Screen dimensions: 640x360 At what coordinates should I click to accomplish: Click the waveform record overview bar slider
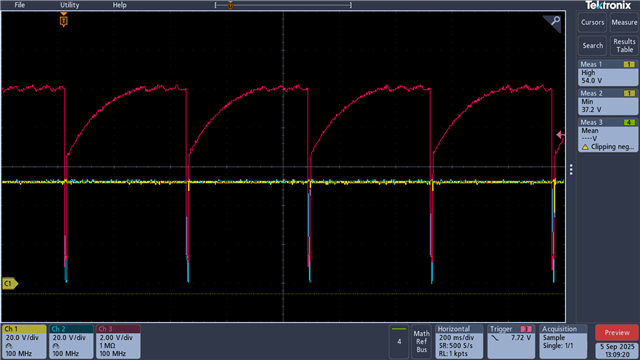tap(283, 5)
